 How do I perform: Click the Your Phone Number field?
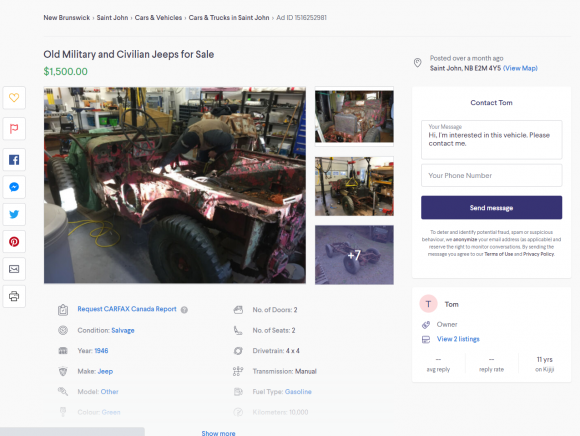(x=492, y=176)
